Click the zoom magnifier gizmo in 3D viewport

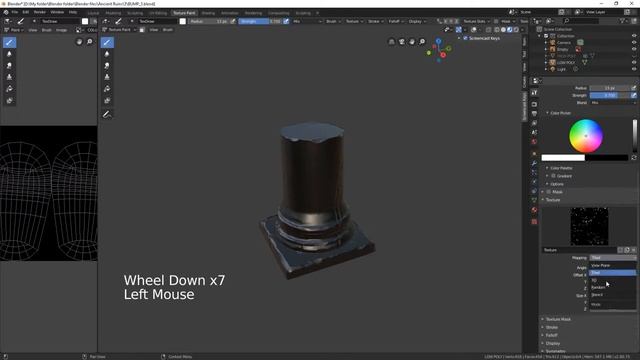tap(422, 42)
